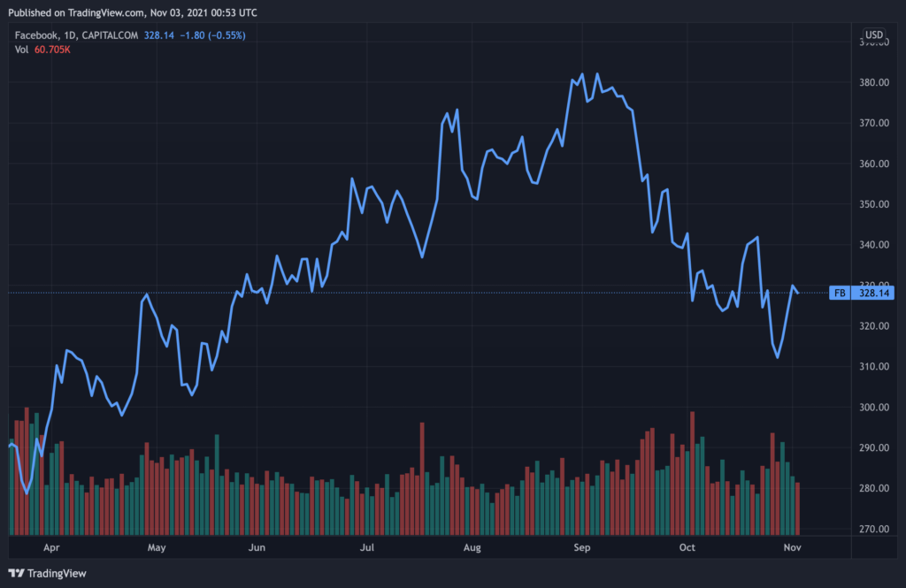Image resolution: width=906 pixels, height=588 pixels.
Task: Click the TradingView logo icon
Action: click(16, 573)
